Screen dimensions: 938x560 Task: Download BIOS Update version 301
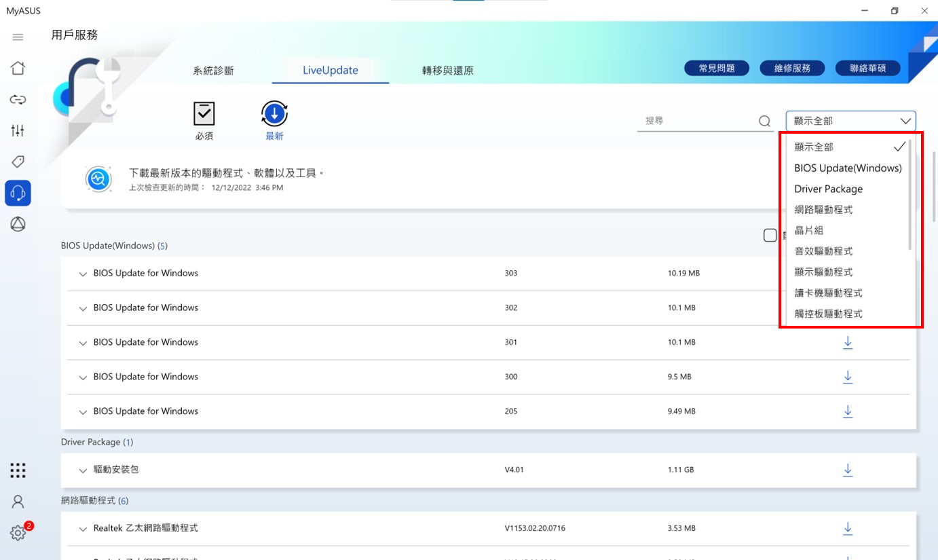coord(848,342)
